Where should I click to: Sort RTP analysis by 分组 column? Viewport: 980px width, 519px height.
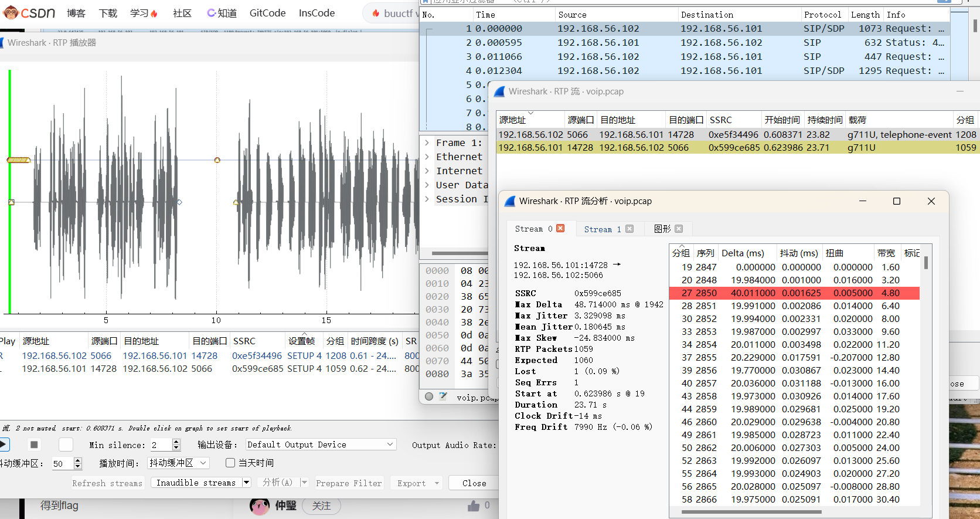pos(681,253)
